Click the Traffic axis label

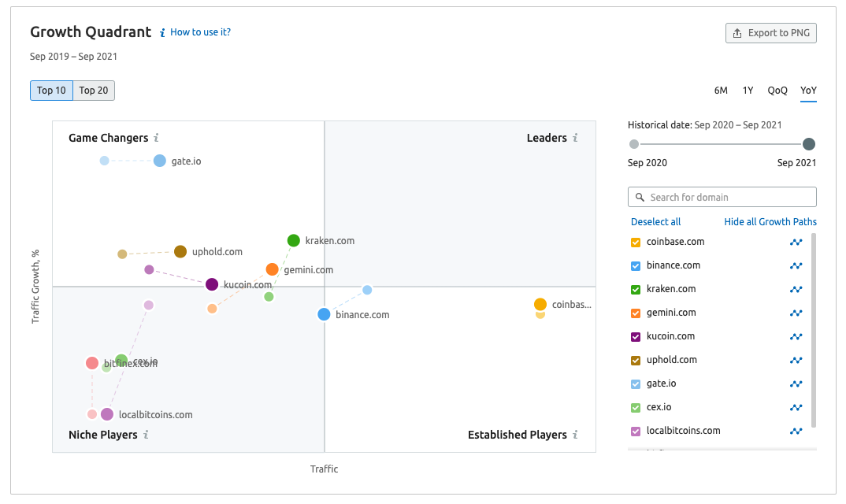point(325,469)
